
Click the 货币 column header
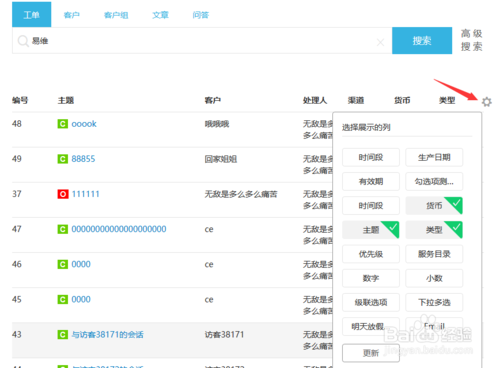point(402,100)
